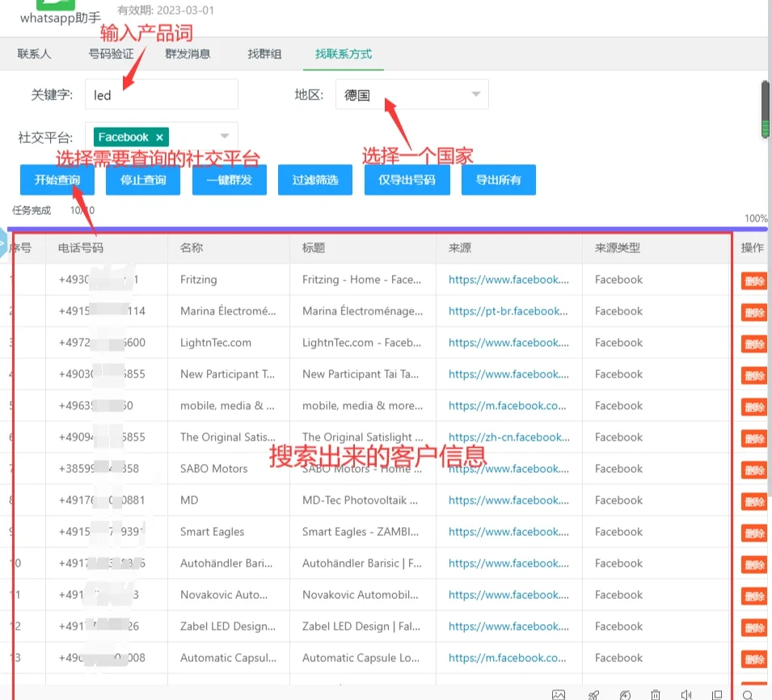
Task: Click the rocket icon in the bottom toolbar
Action: coord(594,694)
